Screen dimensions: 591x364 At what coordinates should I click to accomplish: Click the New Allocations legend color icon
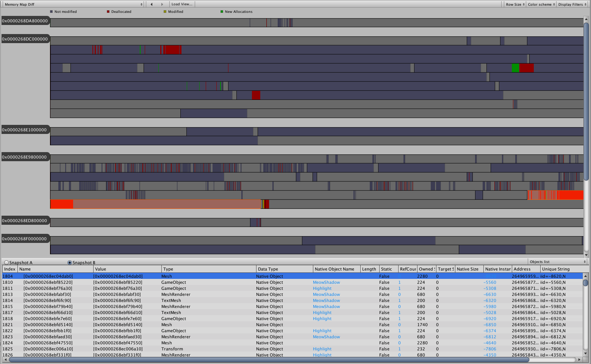tap(222, 12)
